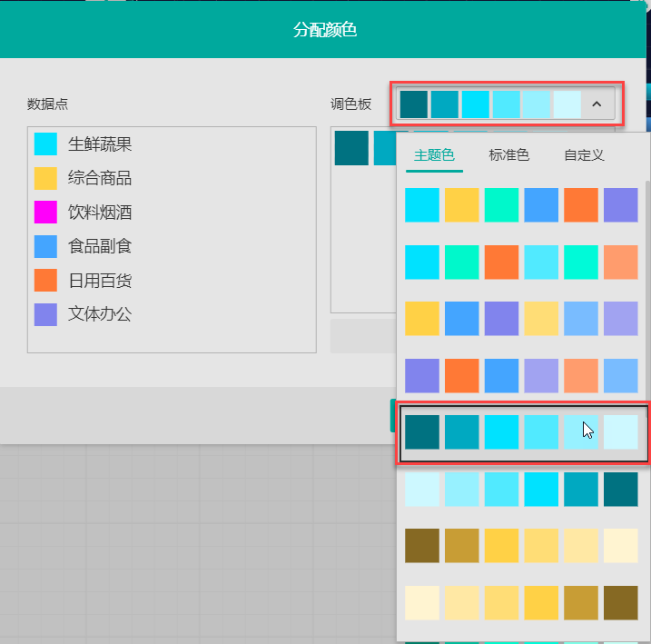The height and width of the screenshot is (644, 651).
Task: Click the dark teal swatch under the 调色板 label
Action: pos(351,148)
